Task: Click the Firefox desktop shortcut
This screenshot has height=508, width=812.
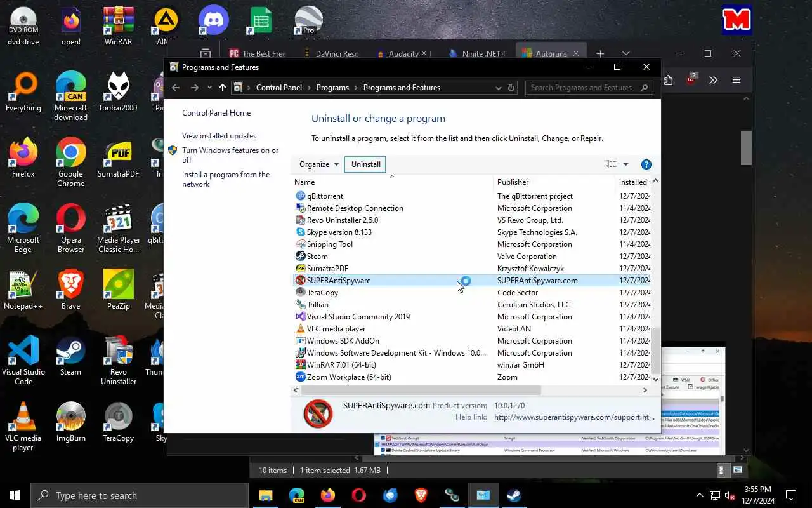Action: [x=23, y=158]
